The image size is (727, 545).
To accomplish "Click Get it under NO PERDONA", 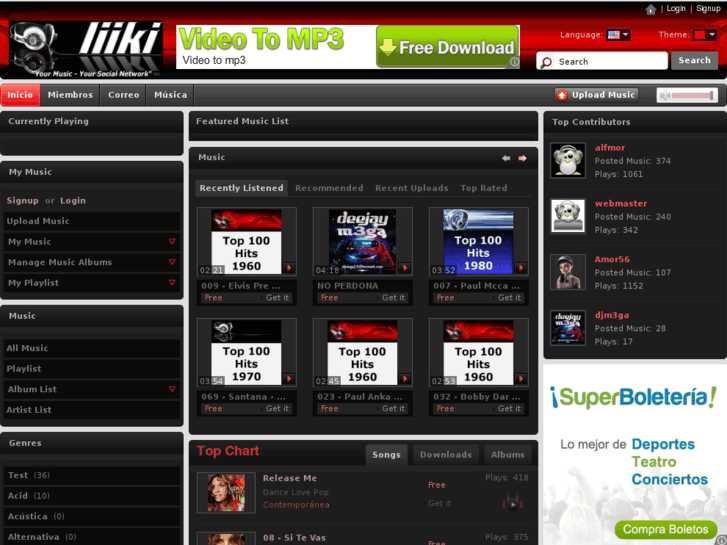I will pos(393,298).
